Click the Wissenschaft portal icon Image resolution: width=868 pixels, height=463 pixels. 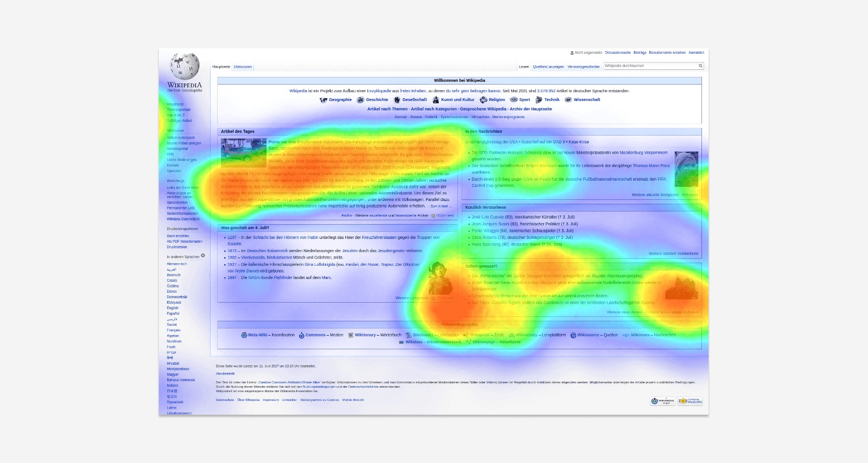pos(568,100)
